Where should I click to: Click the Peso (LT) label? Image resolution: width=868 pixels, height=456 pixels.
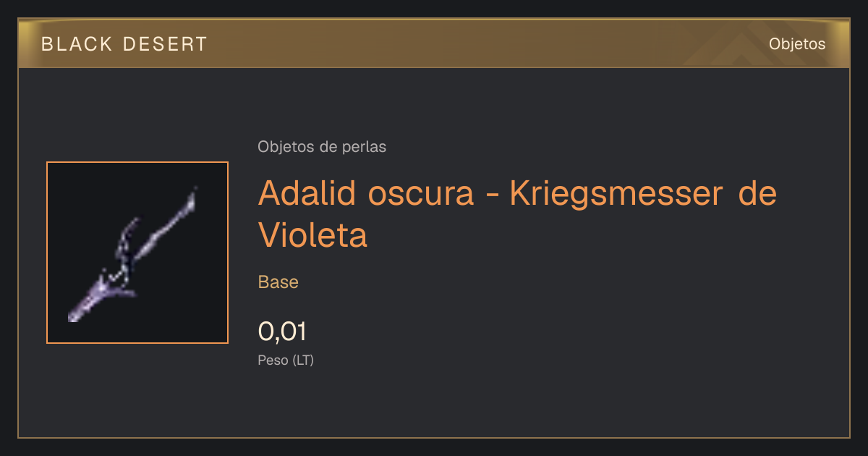coord(286,360)
